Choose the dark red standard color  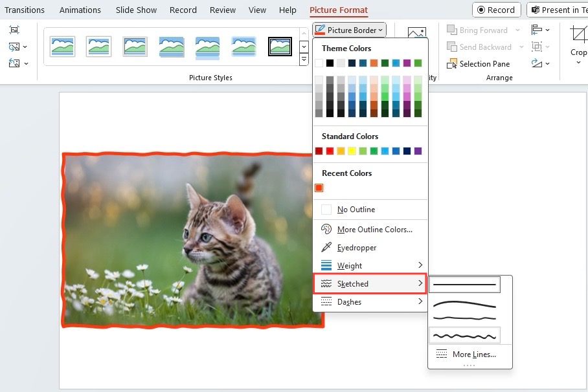click(x=319, y=151)
